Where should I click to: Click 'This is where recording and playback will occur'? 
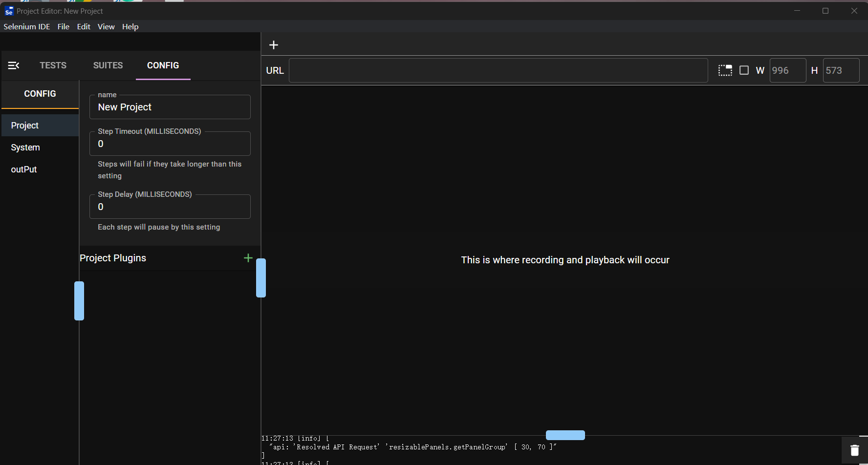565,260
